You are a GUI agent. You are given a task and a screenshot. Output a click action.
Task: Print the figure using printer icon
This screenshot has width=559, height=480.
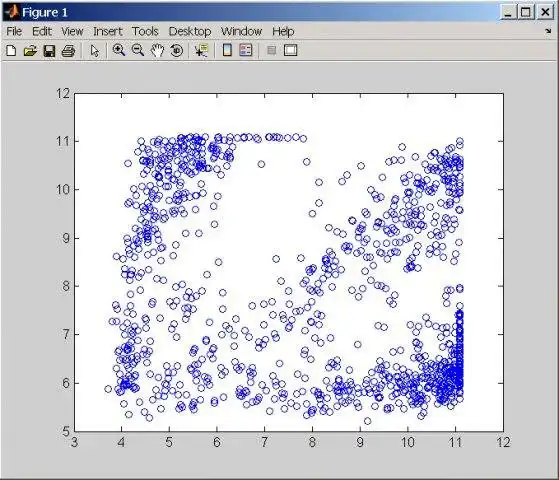pyautogui.click(x=68, y=51)
